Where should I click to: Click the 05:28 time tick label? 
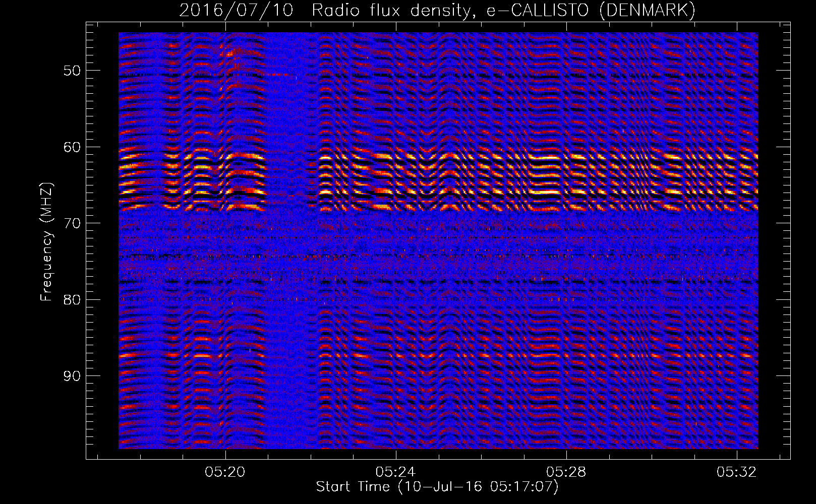tap(566, 472)
